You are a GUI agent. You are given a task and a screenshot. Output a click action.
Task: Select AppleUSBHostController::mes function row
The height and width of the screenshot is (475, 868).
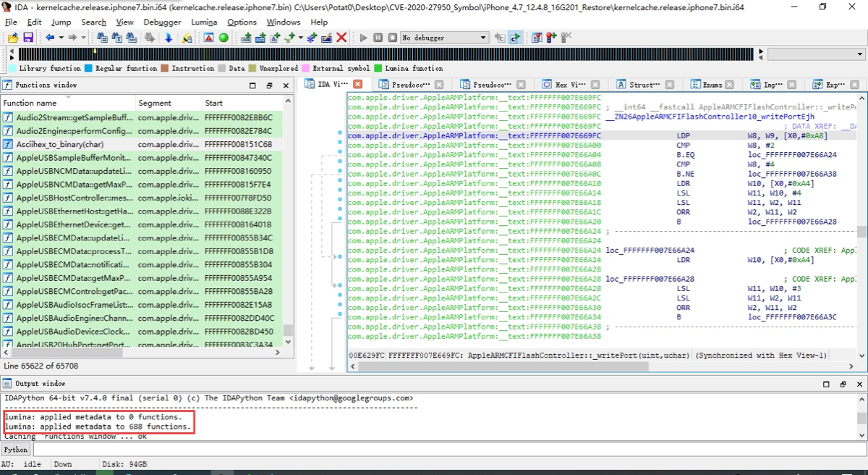(x=142, y=198)
